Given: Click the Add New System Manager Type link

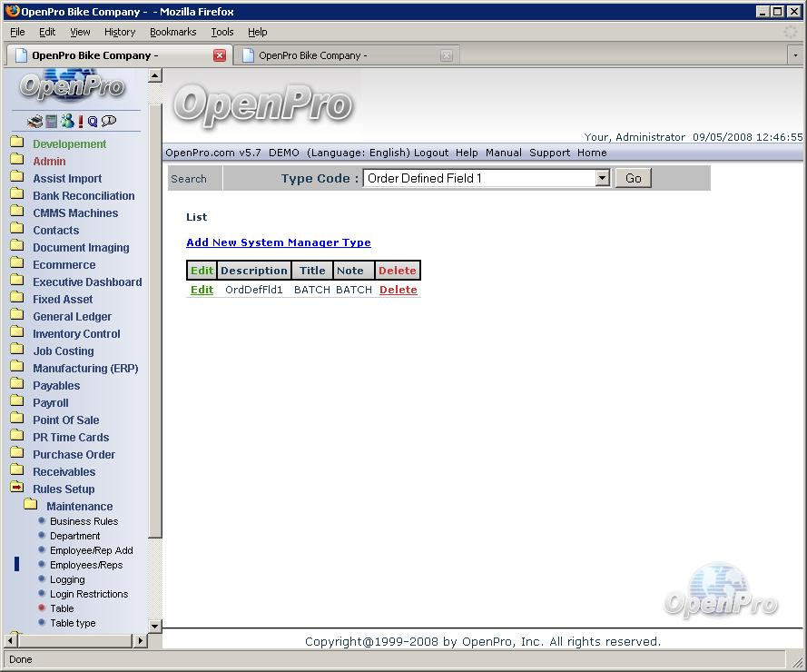Looking at the screenshot, I should (x=279, y=242).
